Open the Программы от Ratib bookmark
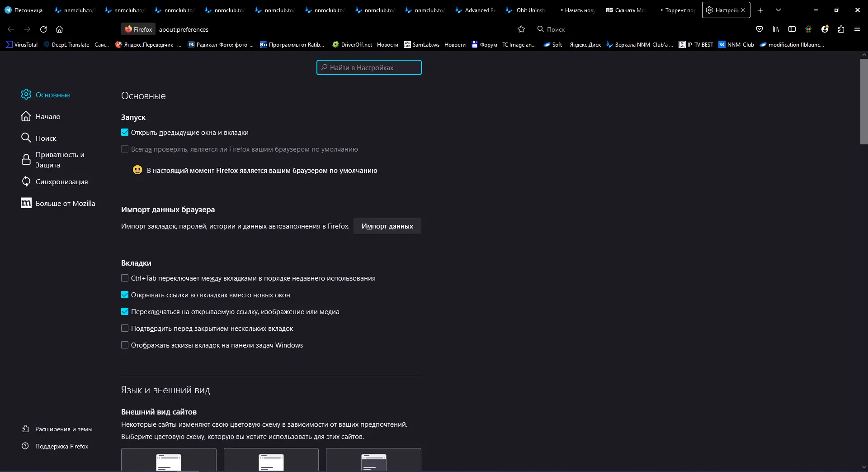868x472 pixels. pos(292,45)
